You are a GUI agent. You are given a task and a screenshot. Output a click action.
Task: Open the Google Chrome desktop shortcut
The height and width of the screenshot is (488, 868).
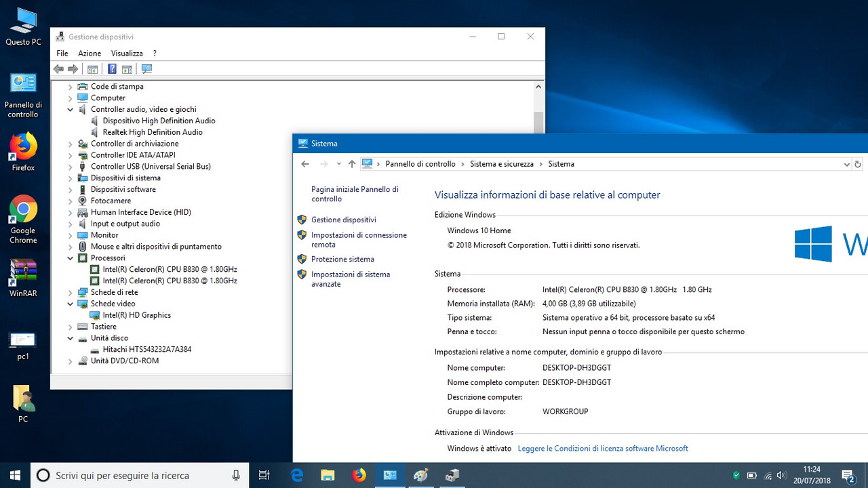click(x=23, y=220)
